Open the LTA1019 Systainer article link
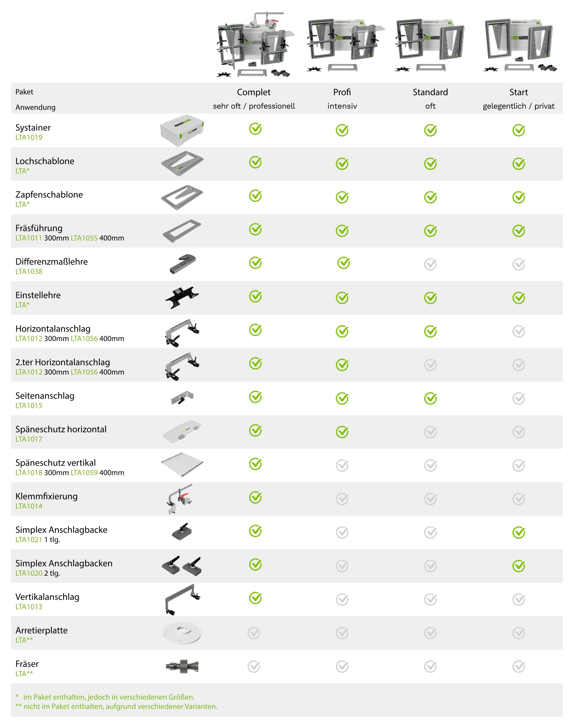This screenshot has width=574, height=728. (x=29, y=137)
